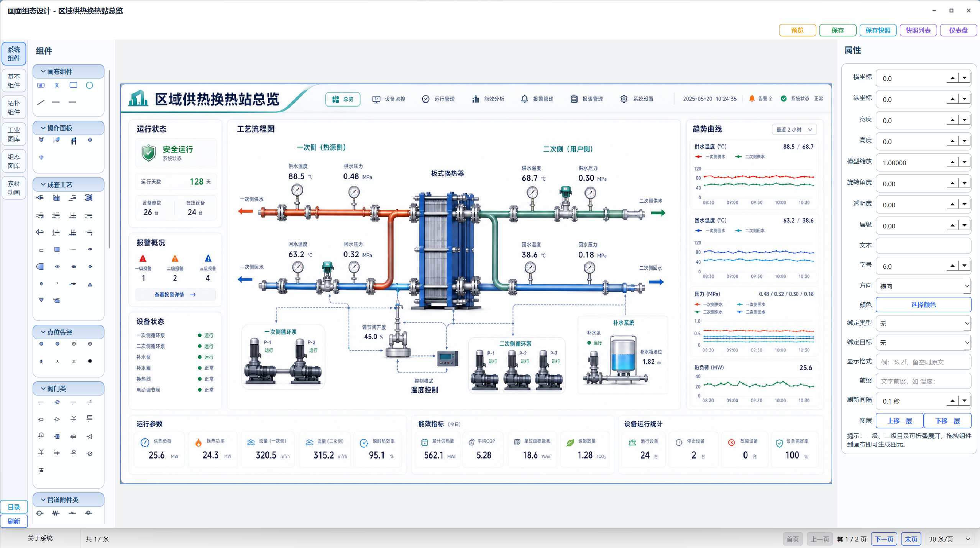Click the red 一级报警 warning triangle
This screenshot has width=980, height=548.
143,258
